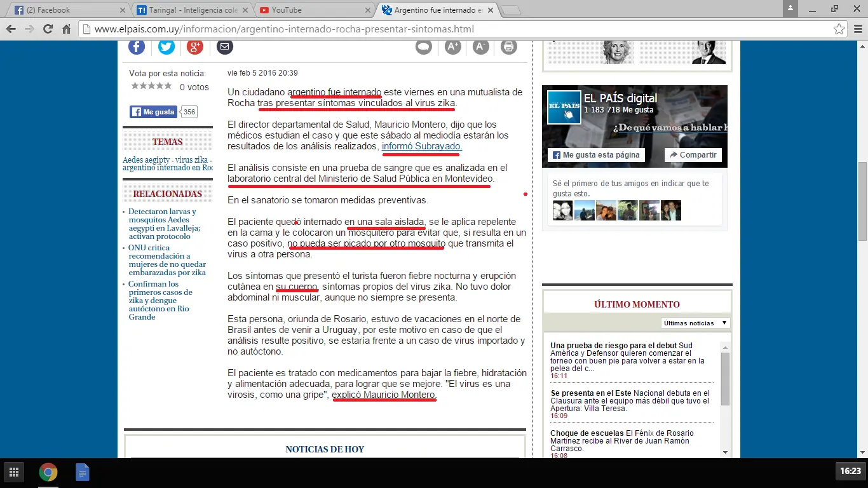Image resolution: width=868 pixels, height=488 pixels.
Task: Open EL PAÍS digital Facebook page title
Action: tap(621, 98)
